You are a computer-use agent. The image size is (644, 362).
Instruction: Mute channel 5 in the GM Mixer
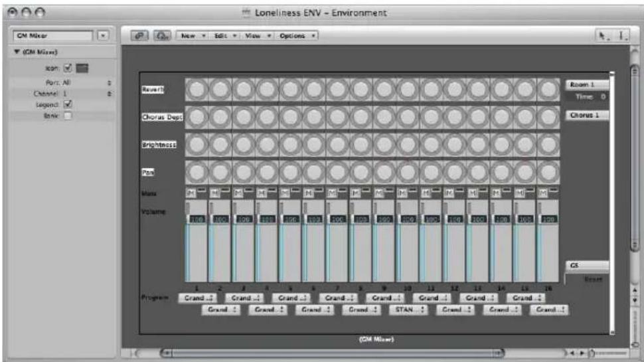[x=284, y=193]
